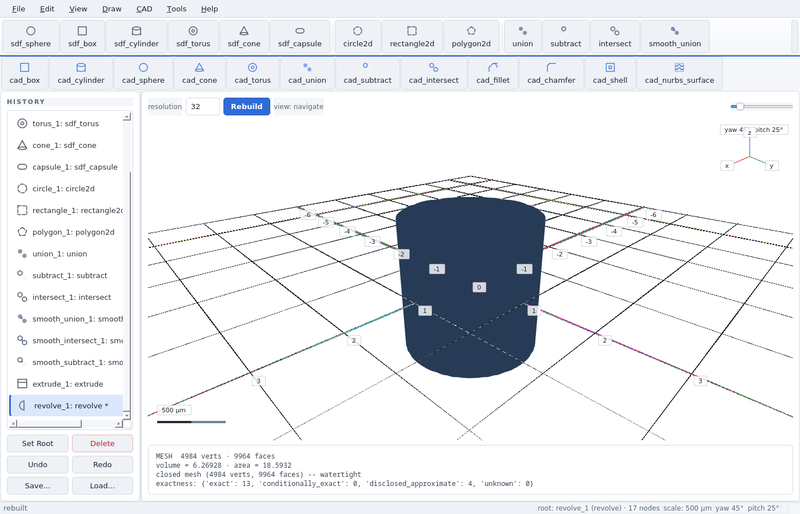Screen dimensions: 800x514
Task: Select the sdf_torus tool
Action: pos(193,37)
